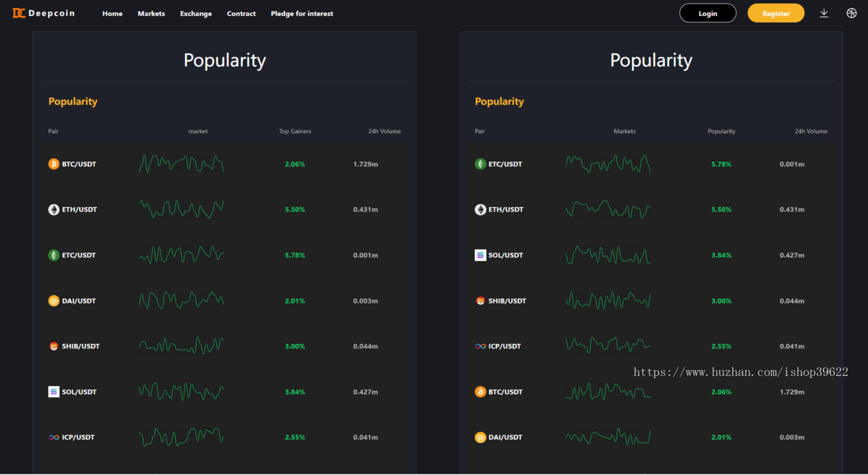Select DAI/USDT pair in right table
868x475 pixels.
(506, 438)
